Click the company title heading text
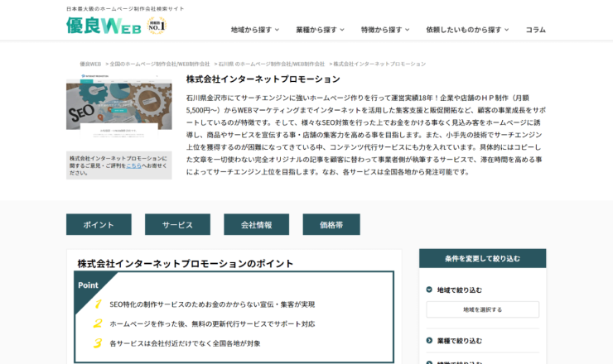Image resolution: width=613 pixels, height=364 pixels. tap(263, 79)
